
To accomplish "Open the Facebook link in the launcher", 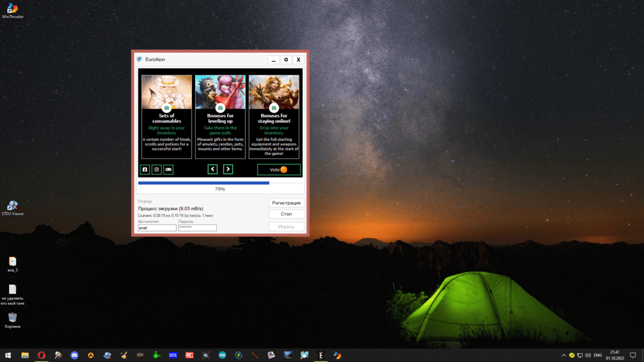I will [x=145, y=169].
